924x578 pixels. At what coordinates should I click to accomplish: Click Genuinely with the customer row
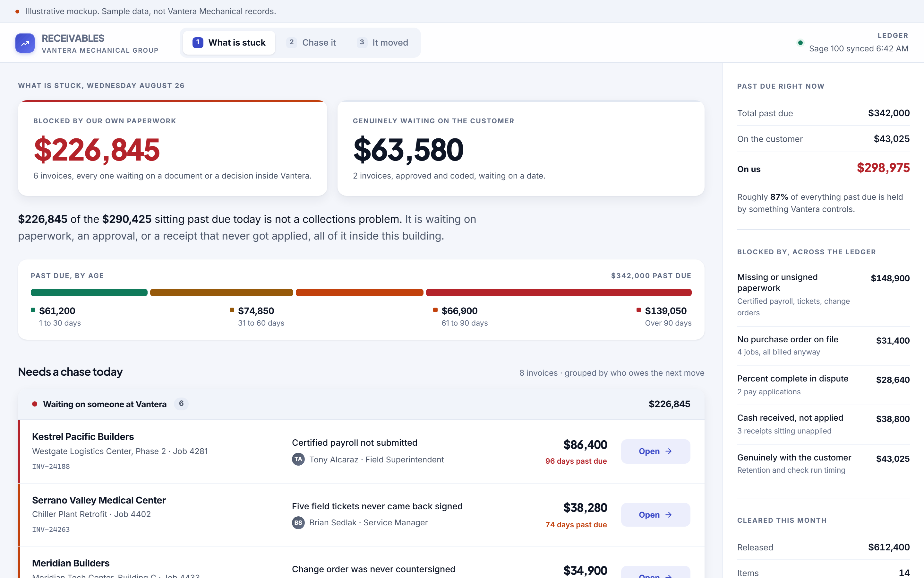[823, 464]
